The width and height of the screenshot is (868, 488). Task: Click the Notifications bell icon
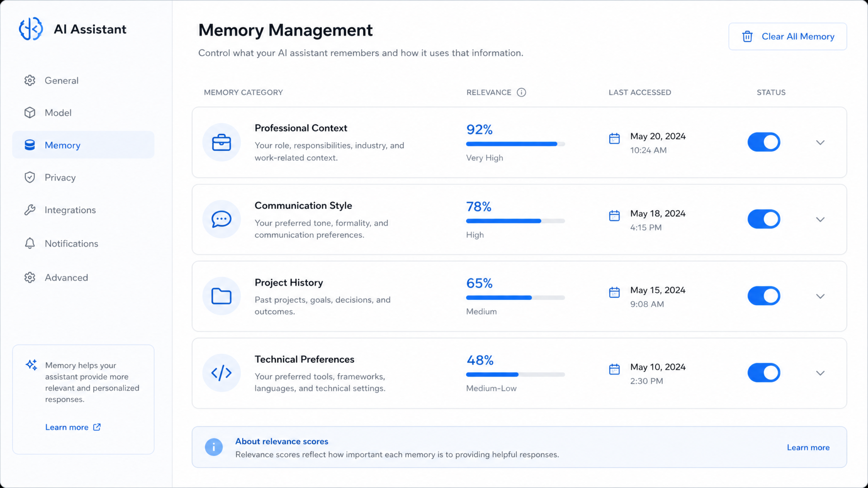tap(30, 243)
